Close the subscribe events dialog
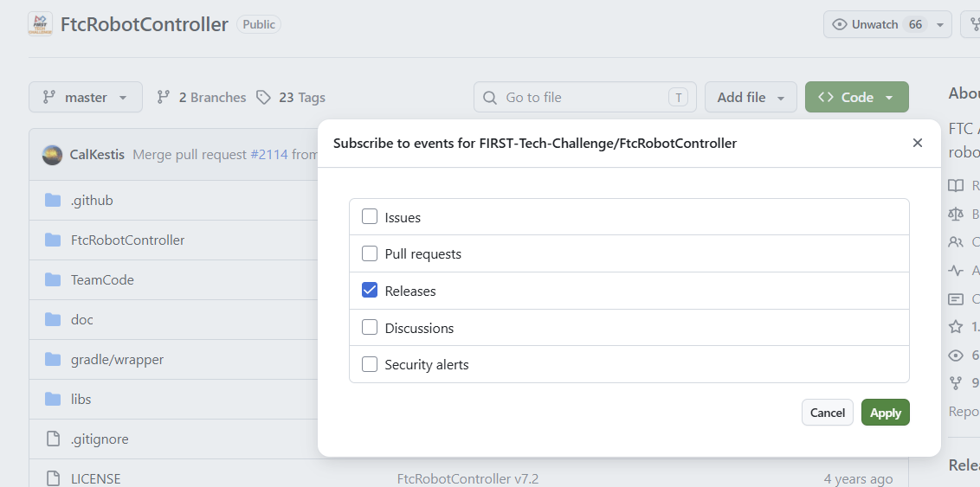 tap(918, 143)
